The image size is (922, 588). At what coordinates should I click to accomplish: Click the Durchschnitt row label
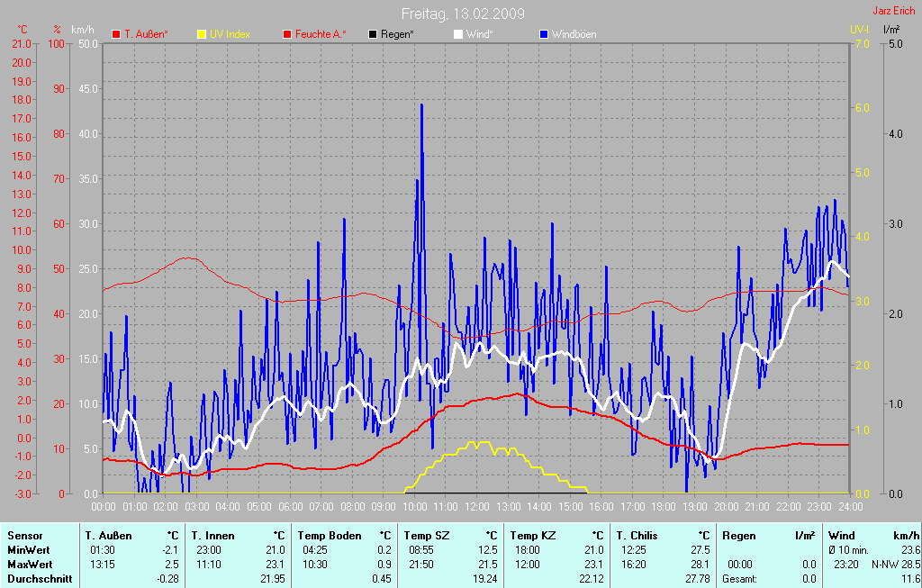click(x=40, y=579)
